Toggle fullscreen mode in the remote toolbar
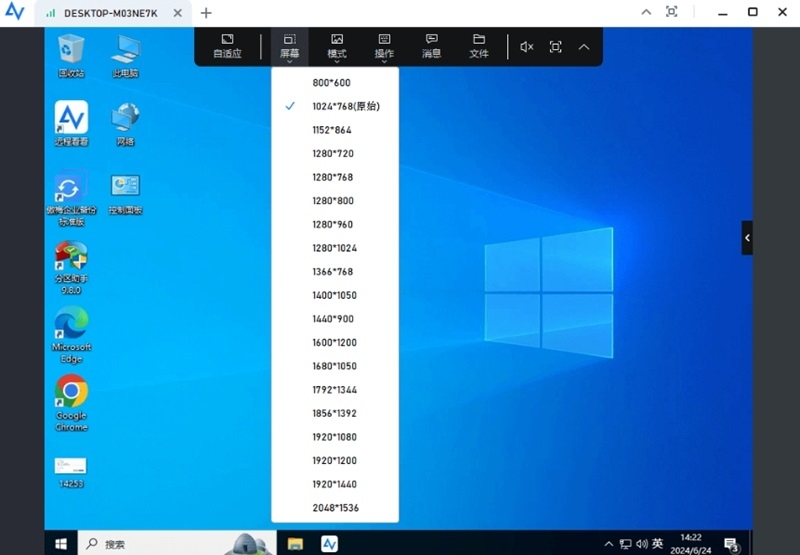The width and height of the screenshot is (800, 555). (x=555, y=46)
